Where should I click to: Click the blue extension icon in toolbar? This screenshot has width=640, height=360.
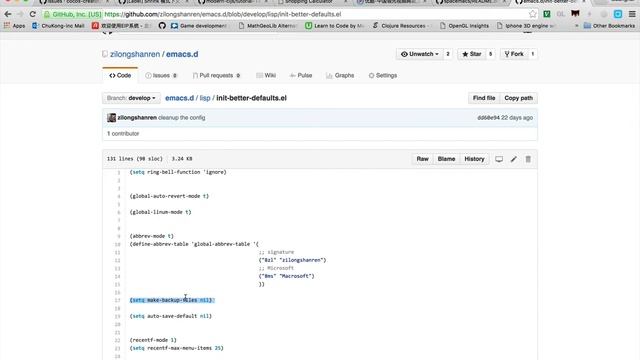click(618, 14)
